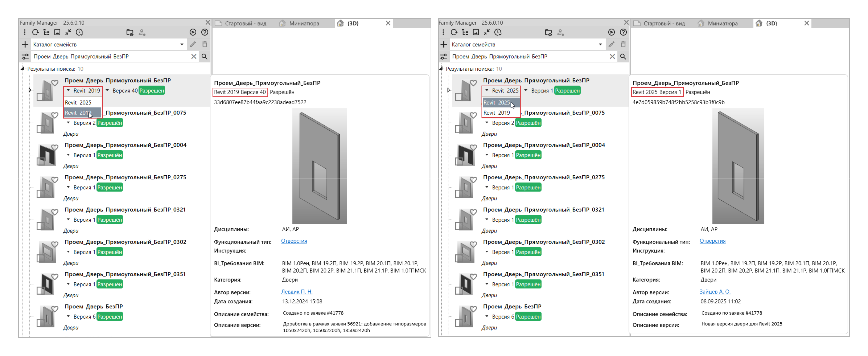Open Отверстия link in left details pane
Image resolution: width=868 pixels, height=356 pixels.
294,241
